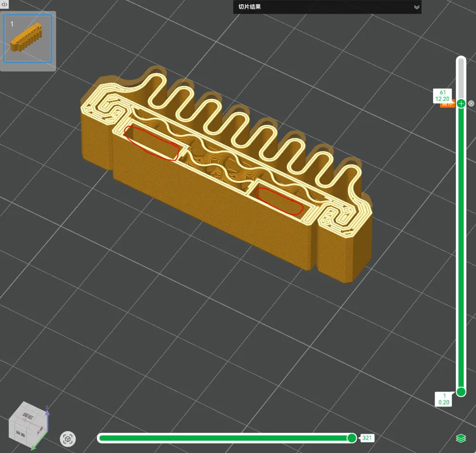This screenshot has width=476, height=453.
Task: Click the perspective cube view button
Action: click(68, 439)
